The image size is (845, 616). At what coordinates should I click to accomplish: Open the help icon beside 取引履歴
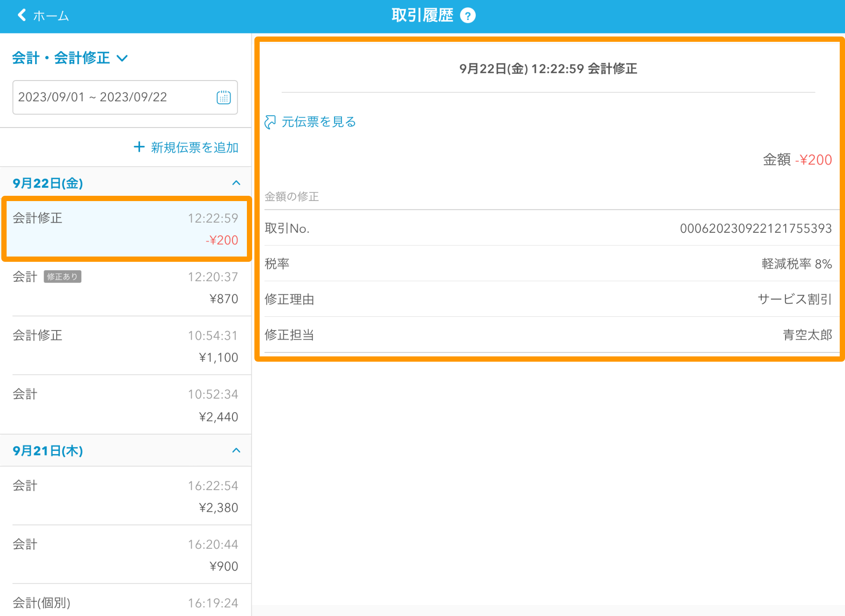click(467, 16)
